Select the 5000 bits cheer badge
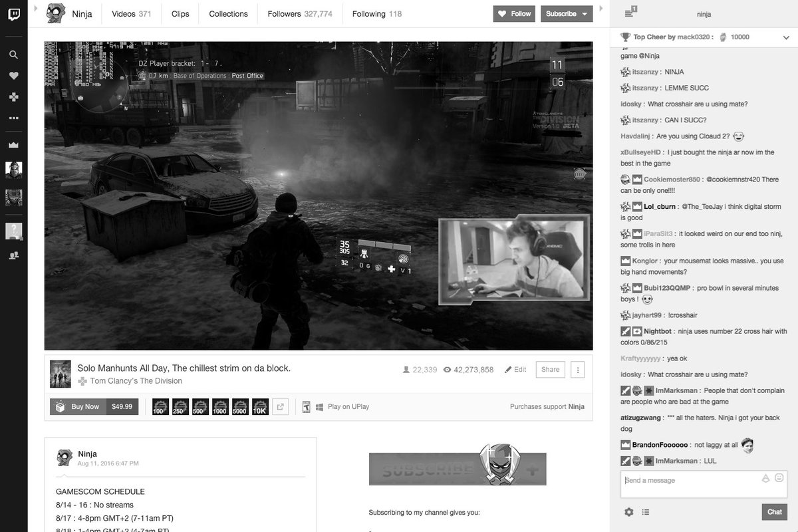The height and width of the screenshot is (532, 798). pos(240,406)
